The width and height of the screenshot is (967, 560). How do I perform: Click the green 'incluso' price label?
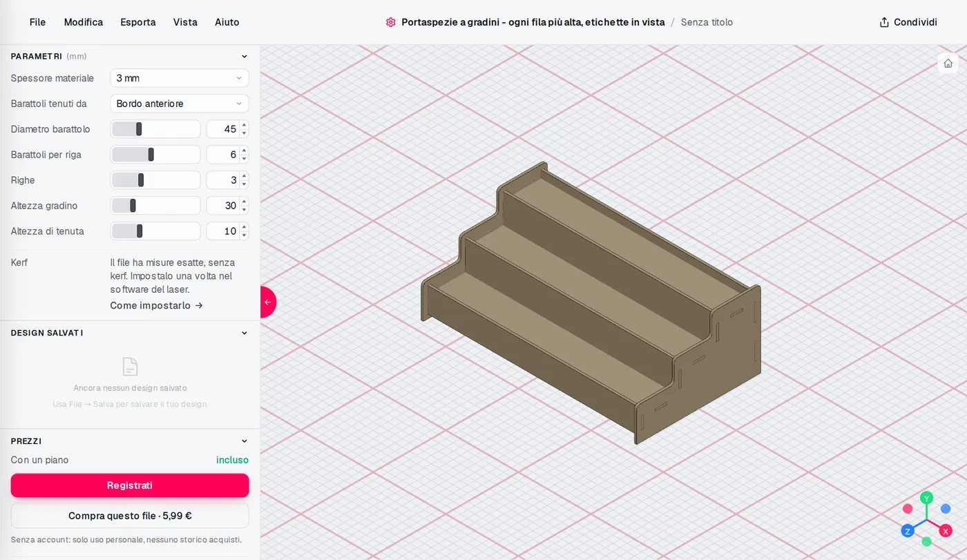(232, 460)
